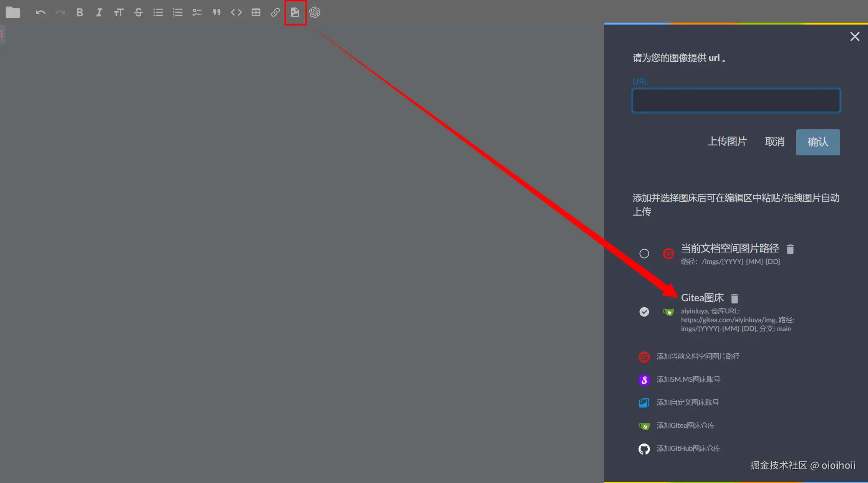
Task: Insert a code block
Action: click(236, 13)
